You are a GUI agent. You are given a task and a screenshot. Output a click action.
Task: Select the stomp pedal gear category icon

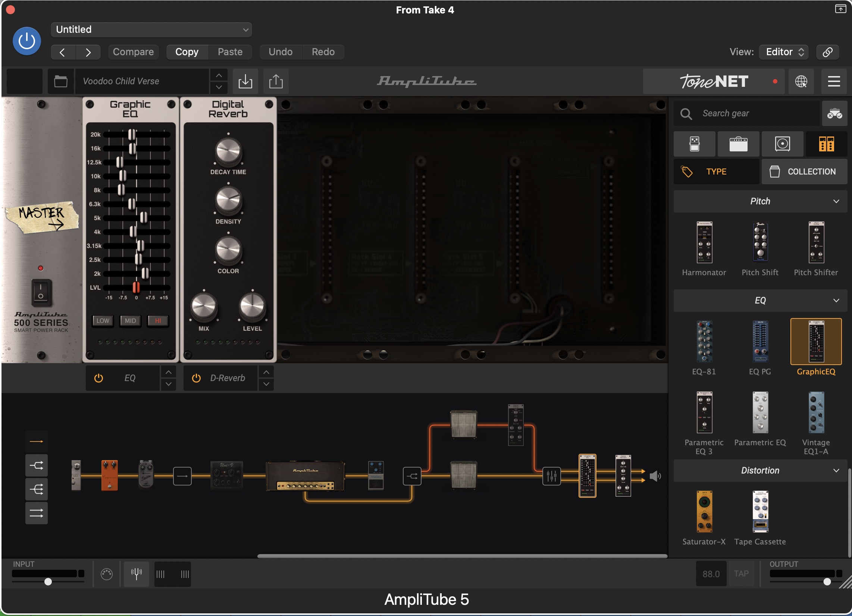pos(694,144)
